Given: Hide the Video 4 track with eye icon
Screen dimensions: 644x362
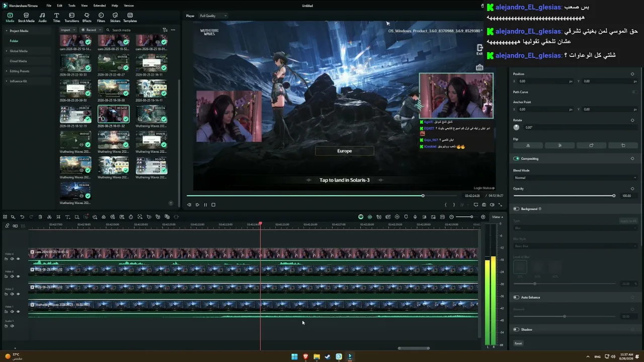Looking at the screenshot, I should 18,259.
